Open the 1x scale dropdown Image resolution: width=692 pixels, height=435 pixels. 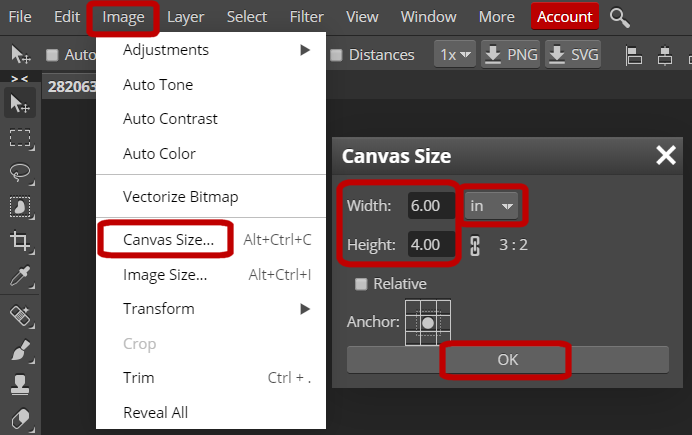click(455, 55)
